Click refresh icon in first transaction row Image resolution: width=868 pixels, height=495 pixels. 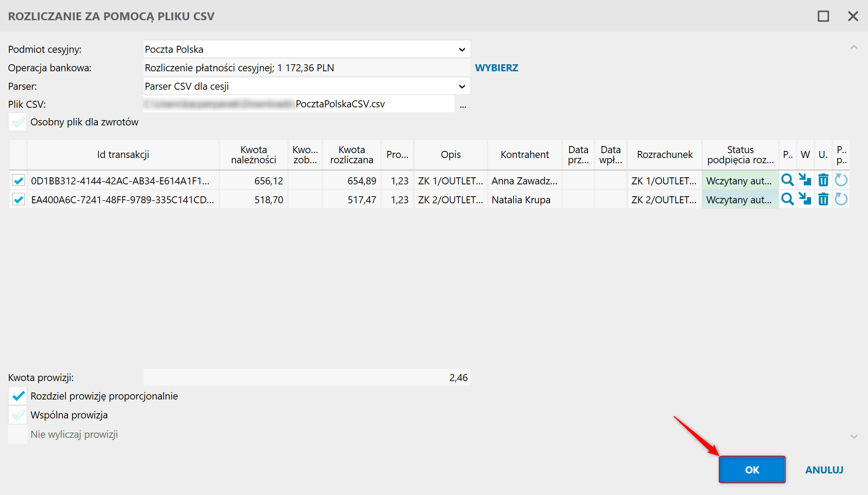click(841, 180)
